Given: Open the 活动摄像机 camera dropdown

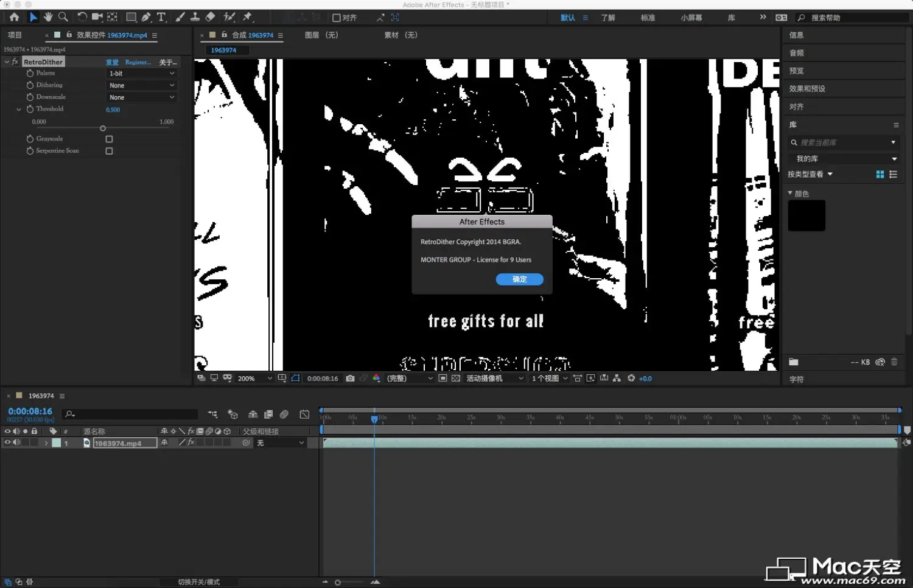Looking at the screenshot, I should tap(494, 379).
